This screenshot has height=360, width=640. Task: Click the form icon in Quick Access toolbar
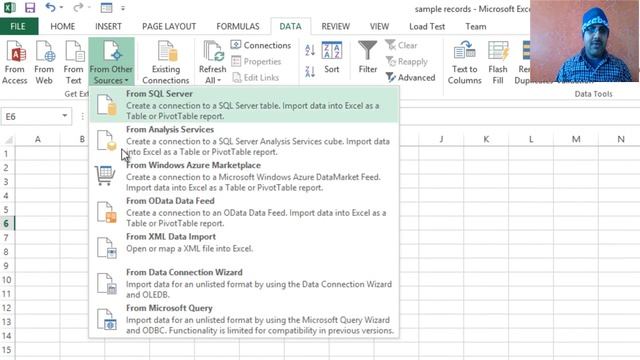click(x=107, y=7)
